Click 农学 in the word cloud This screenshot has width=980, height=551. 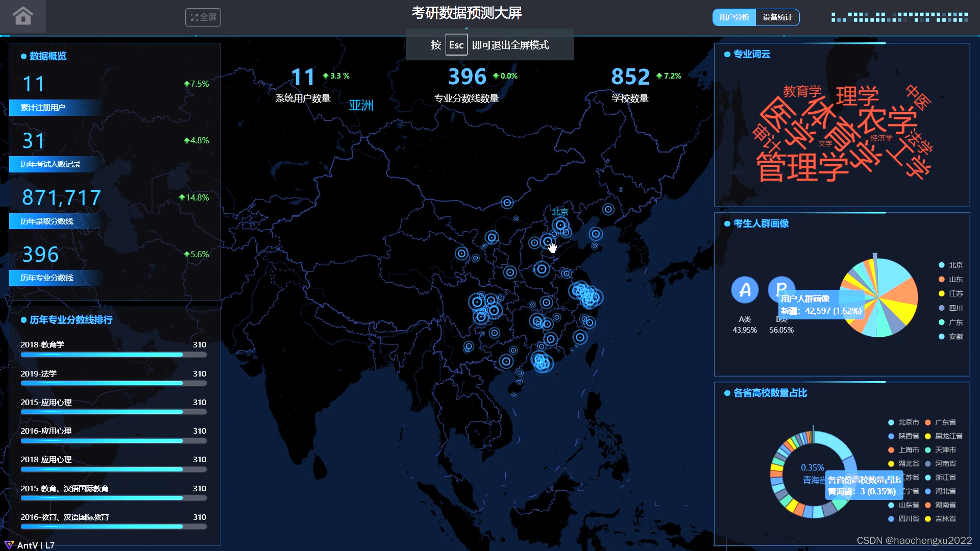887,120
